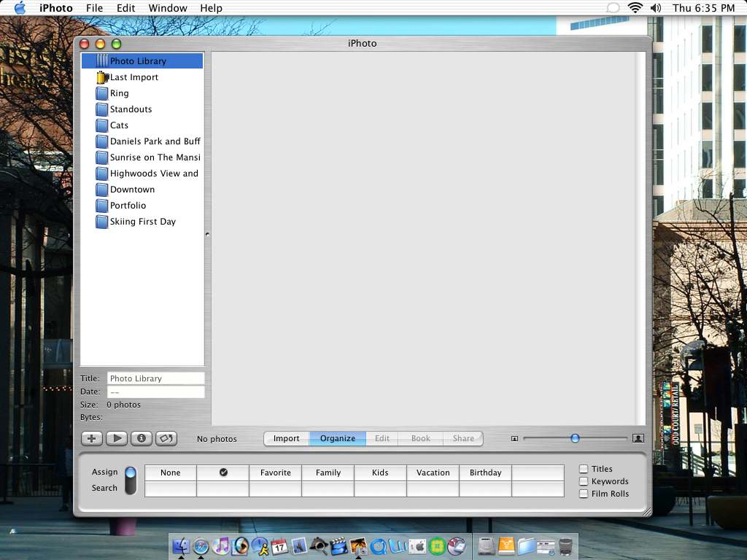Click into the Date text field
Viewport: 747px width, 560px height.
pyautogui.click(x=156, y=392)
